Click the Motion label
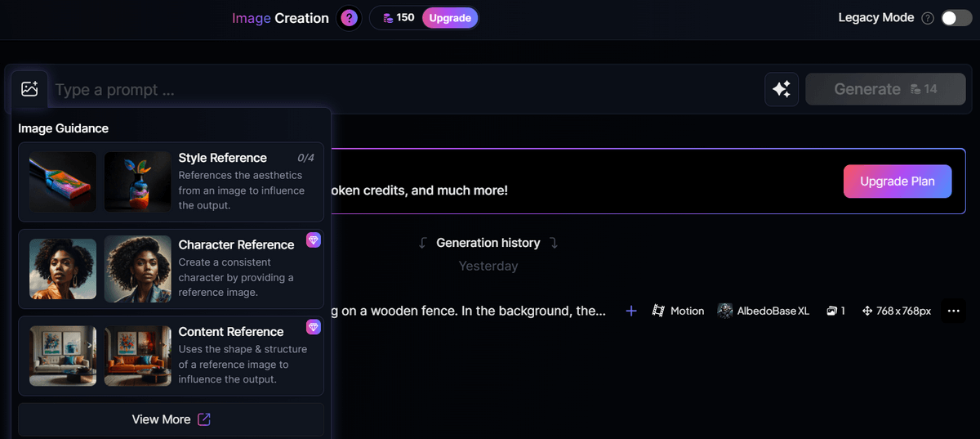This screenshot has height=439, width=980. click(x=687, y=311)
